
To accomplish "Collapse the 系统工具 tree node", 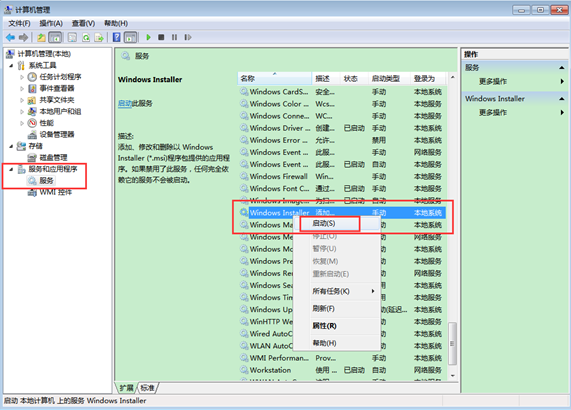I will point(11,66).
